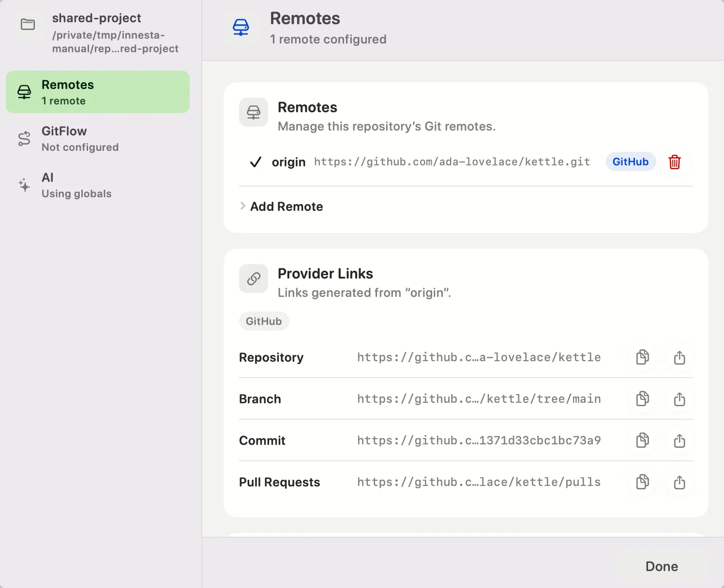Click 'Links generated from origin' text
Viewport: 724px width, 588px height.
click(364, 293)
